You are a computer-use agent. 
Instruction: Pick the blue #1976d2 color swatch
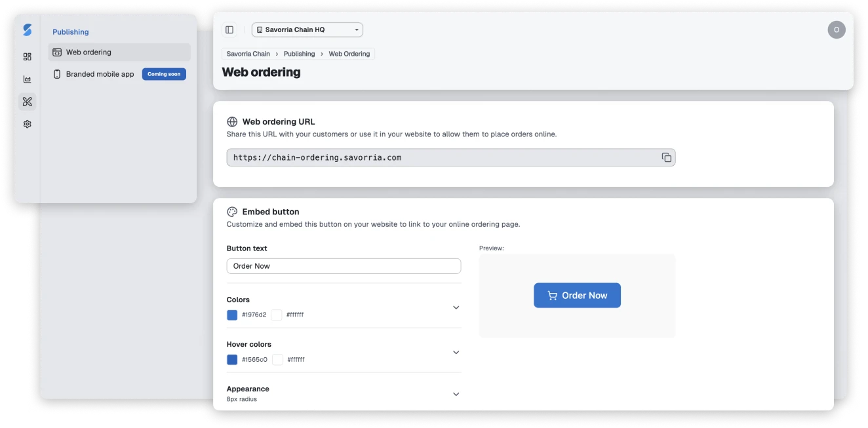click(x=232, y=315)
